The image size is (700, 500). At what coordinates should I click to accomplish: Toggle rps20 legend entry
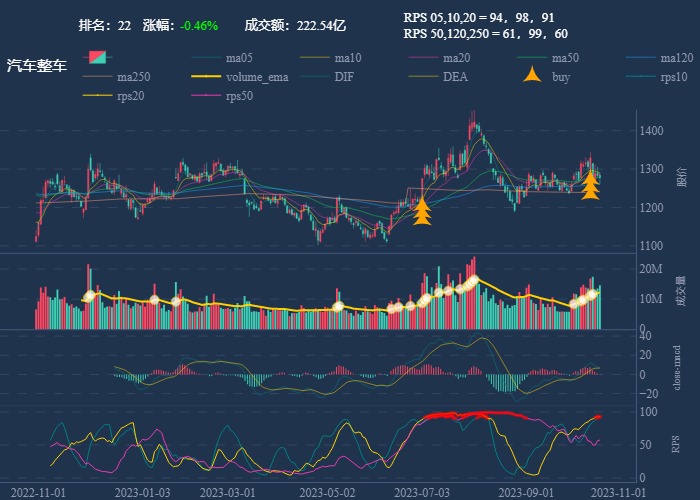pos(98,96)
